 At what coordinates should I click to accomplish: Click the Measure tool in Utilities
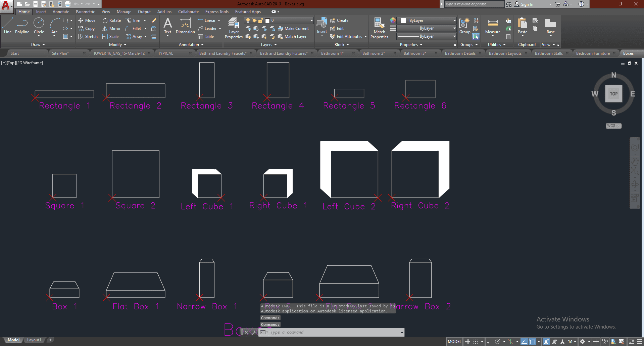pyautogui.click(x=493, y=26)
